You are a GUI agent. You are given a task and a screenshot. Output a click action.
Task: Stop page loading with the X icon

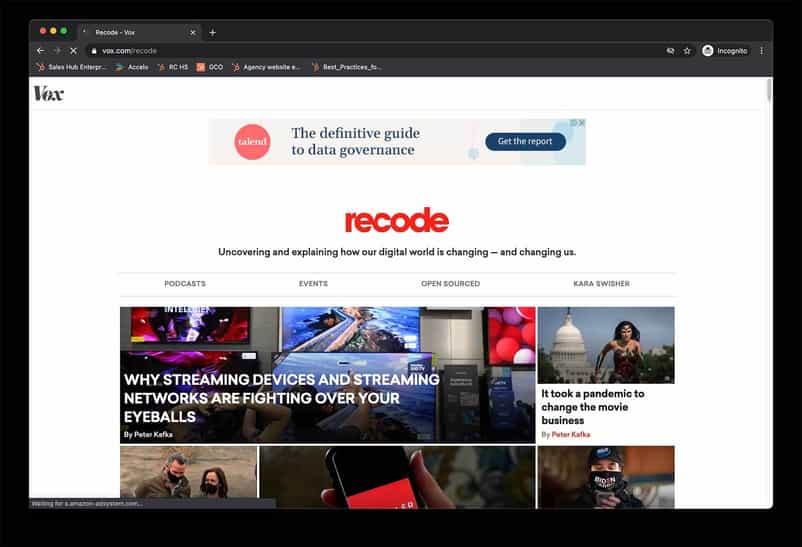coord(73,51)
